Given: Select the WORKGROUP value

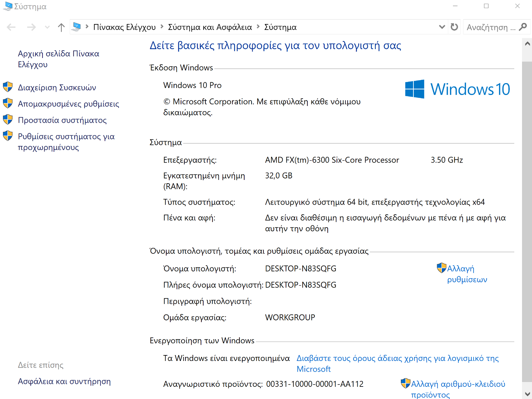Looking at the screenshot, I should click(290, 317).
